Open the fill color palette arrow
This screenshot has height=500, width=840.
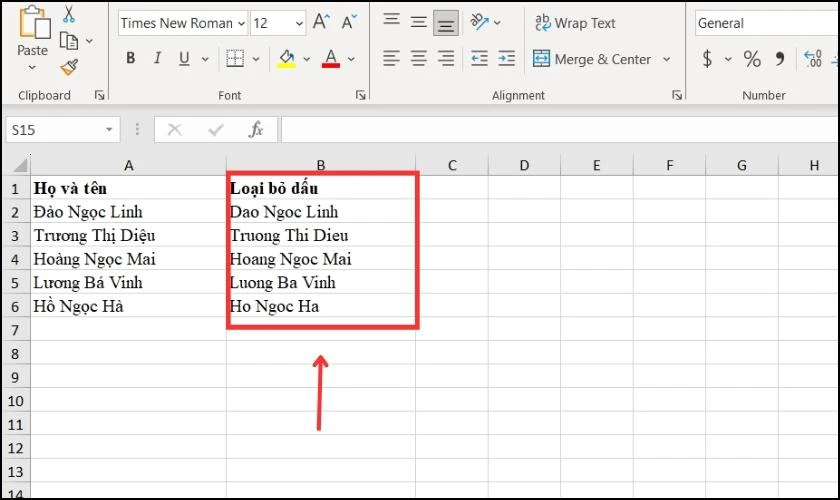pos(306,59)
